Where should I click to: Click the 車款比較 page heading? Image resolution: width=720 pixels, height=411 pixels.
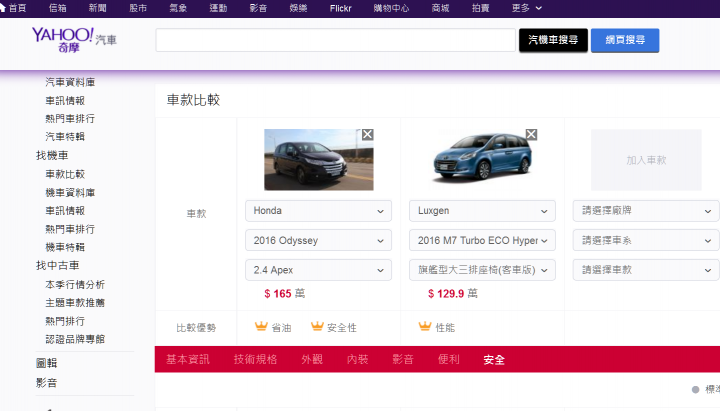[x=193, y=100]
